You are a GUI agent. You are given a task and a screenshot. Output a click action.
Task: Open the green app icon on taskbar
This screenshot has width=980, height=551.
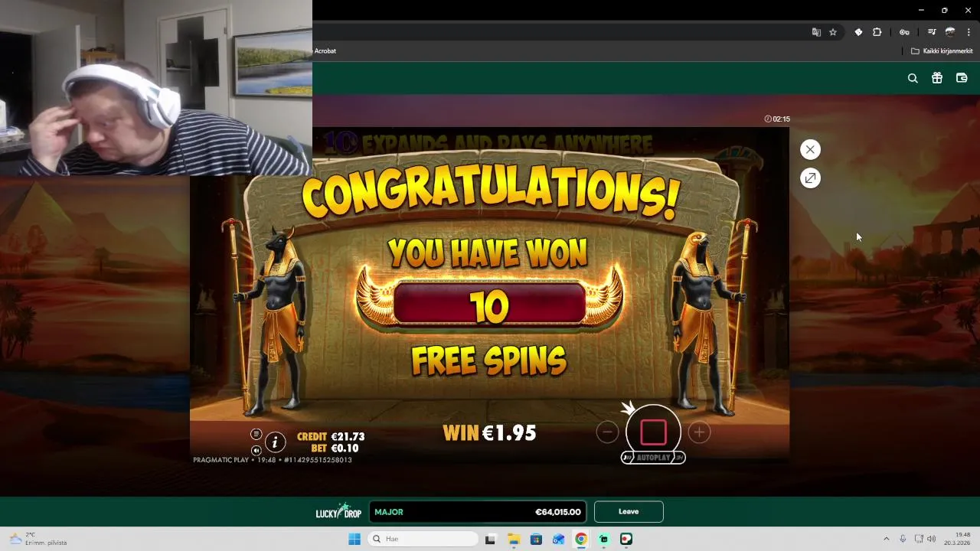click(x=604, y=539)
